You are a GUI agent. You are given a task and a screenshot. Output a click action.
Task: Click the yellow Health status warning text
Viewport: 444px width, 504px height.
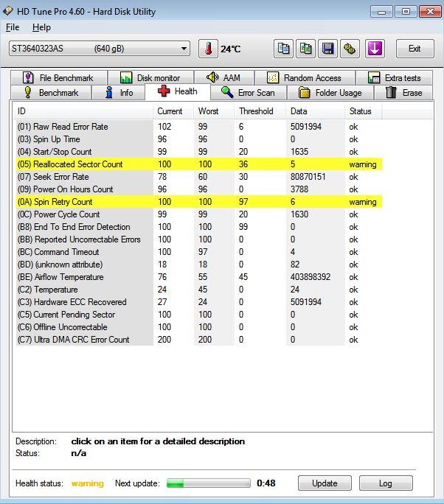(88, 483)
